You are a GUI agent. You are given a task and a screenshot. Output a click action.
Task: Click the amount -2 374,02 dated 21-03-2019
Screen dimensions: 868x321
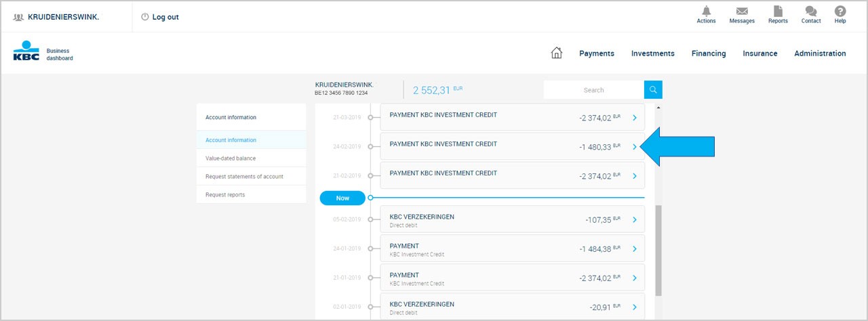pyautogui.click(x=599, y=118)
